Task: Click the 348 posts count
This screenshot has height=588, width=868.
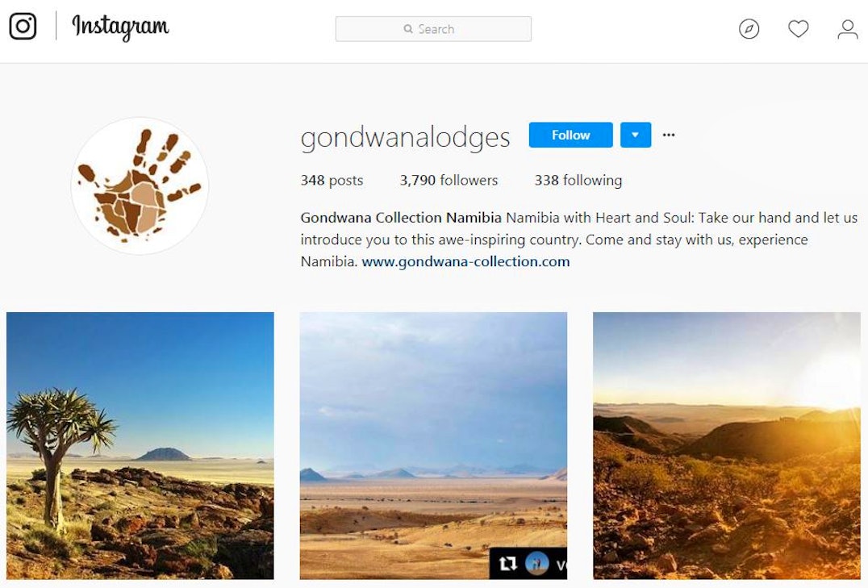Action: (332, 180)
